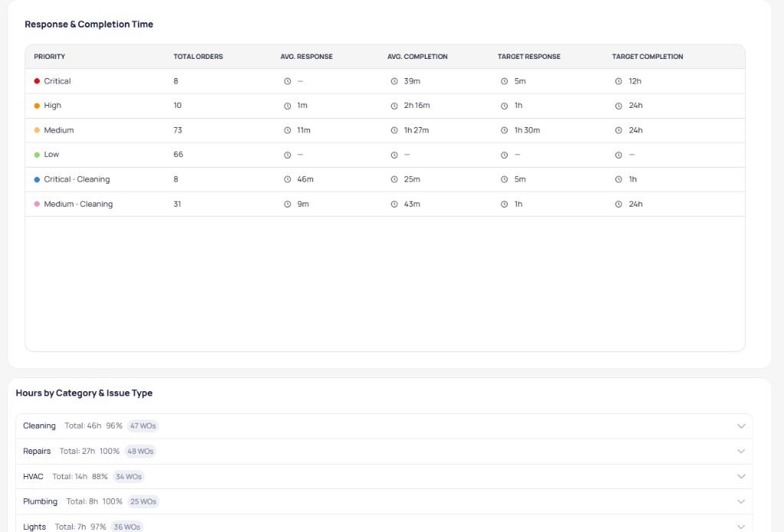Click the TARGET COMPLETION column header
The width and height of the screenshot is (784, 532).
(x=648, y=57)
